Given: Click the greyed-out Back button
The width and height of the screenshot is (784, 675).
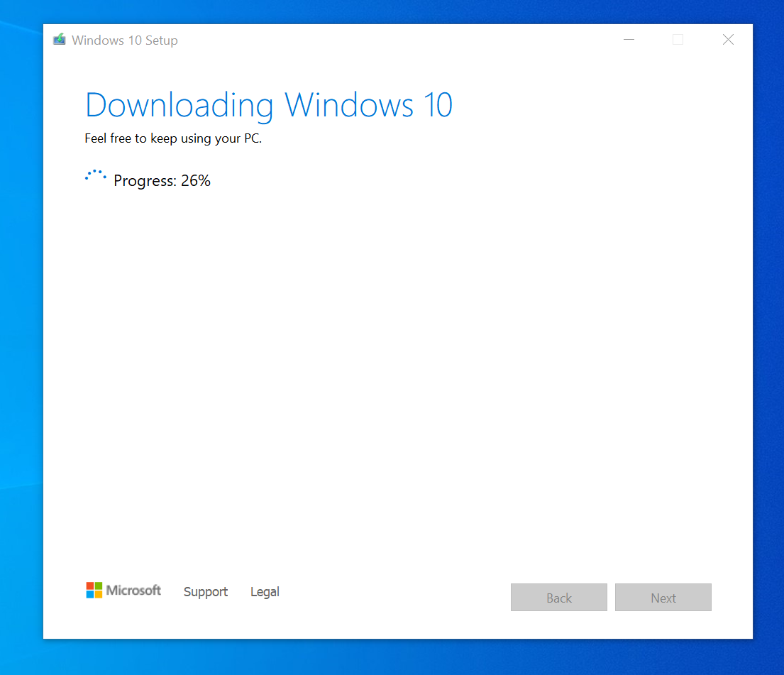Looking at the screenshot, I should pyautogui.click(x=559, y=598).
